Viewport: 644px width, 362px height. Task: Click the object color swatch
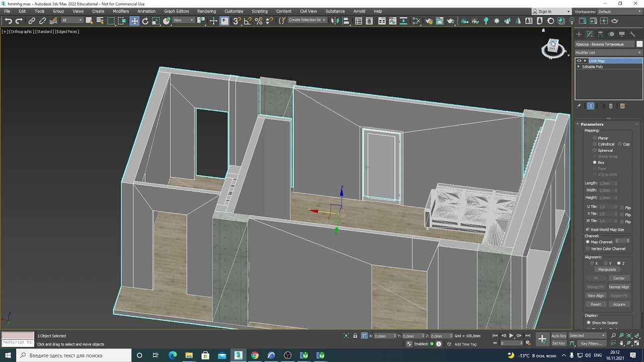coord(639,44)
